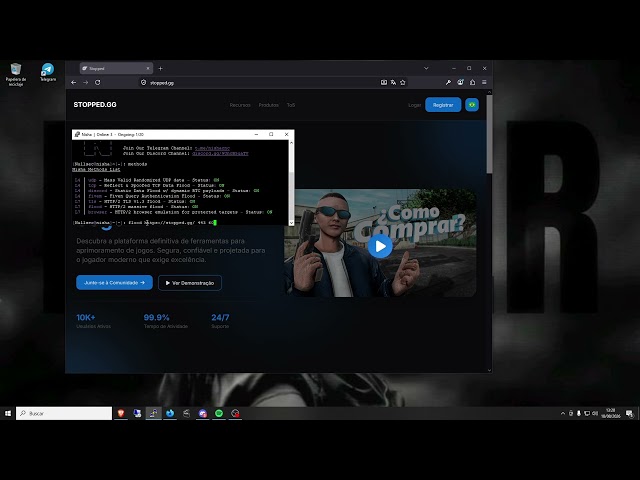Click the terminal window title icon
The image size is (640, 480).
point(77,134)
